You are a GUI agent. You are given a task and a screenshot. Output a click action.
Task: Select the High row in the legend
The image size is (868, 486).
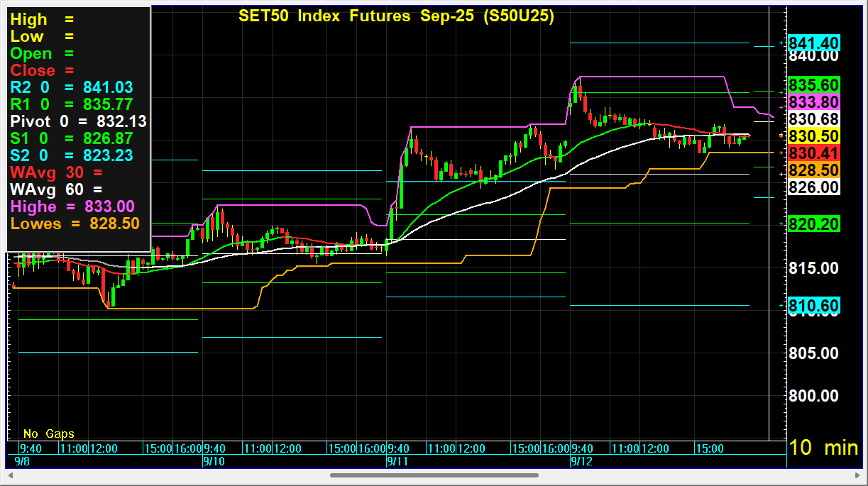click(x=42, y=19)
